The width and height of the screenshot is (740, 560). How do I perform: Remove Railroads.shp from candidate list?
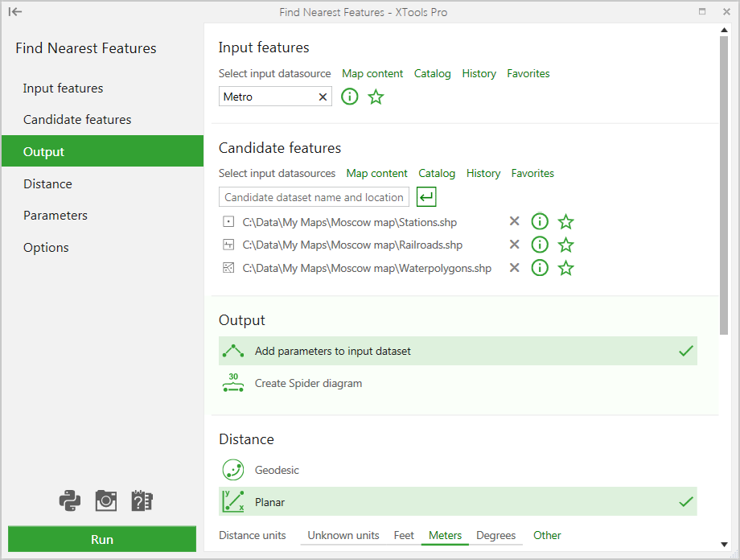pos(515,245)
